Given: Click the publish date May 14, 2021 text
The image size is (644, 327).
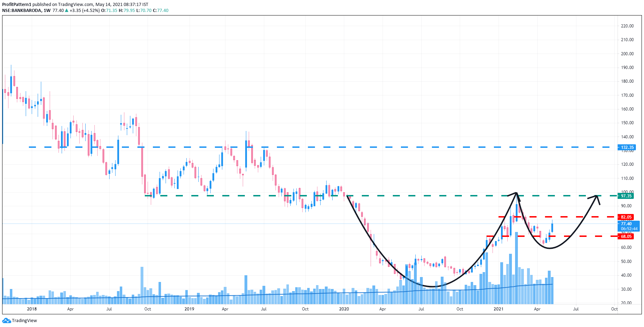Looking at the screenshot, I should pos(109,5).
